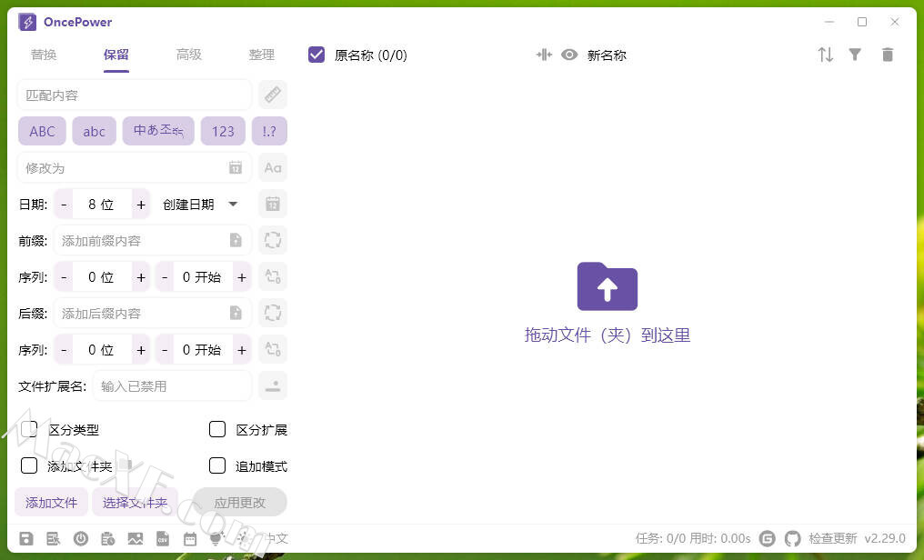Enable the 追加模式 checkbox
This screenshot has height=560, width=924.
pyautogui.click(x=217, y=465)
